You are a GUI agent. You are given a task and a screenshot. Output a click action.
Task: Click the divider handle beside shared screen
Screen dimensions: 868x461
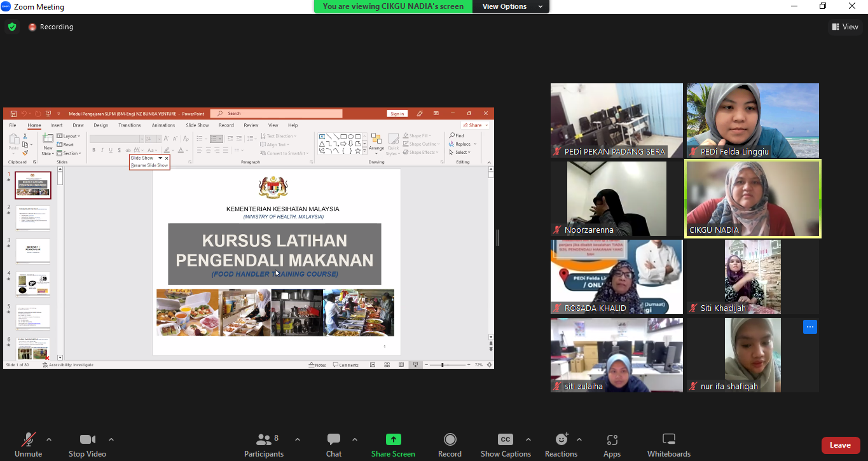(498, 238)
